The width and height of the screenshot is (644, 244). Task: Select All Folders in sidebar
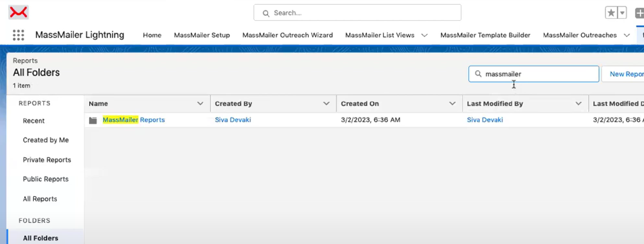[x=40, y=238]
